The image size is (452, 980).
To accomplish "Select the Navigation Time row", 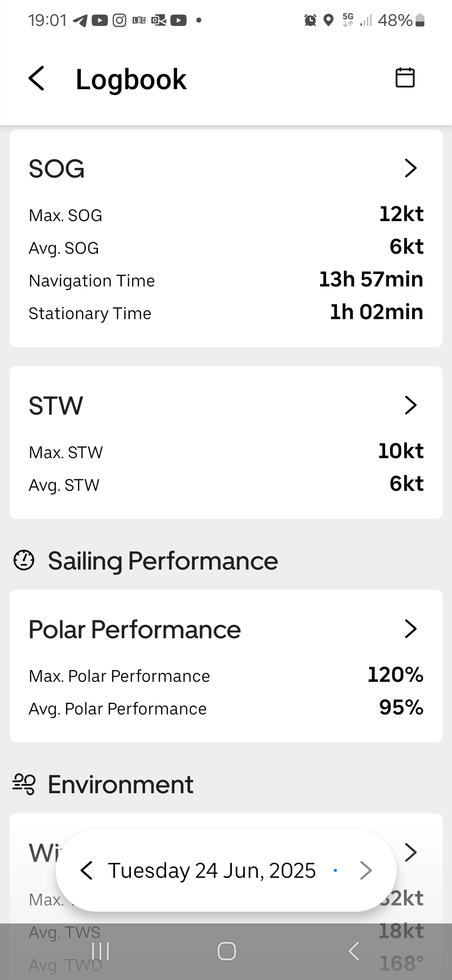I will pyautogui.click(x=226, y=280).
